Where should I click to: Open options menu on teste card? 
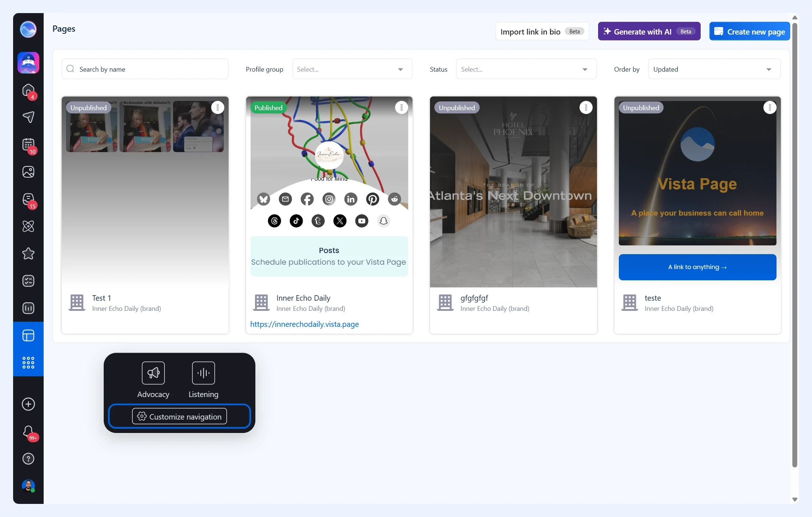pyautogui.click(x=770, y=108)
